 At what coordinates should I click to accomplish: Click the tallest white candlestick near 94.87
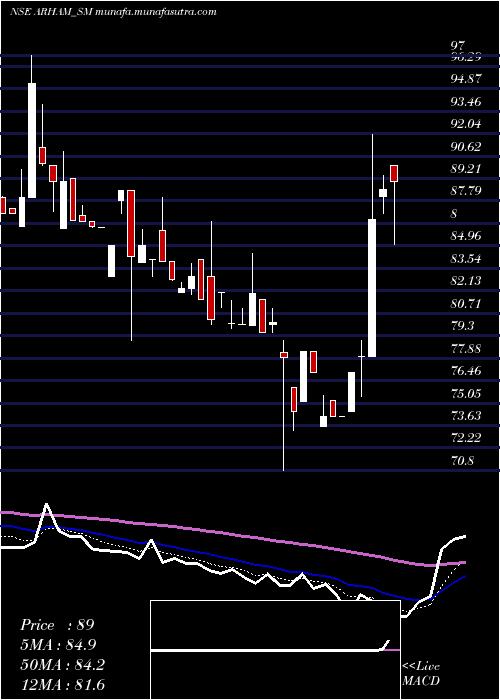[x=32, y=140]
